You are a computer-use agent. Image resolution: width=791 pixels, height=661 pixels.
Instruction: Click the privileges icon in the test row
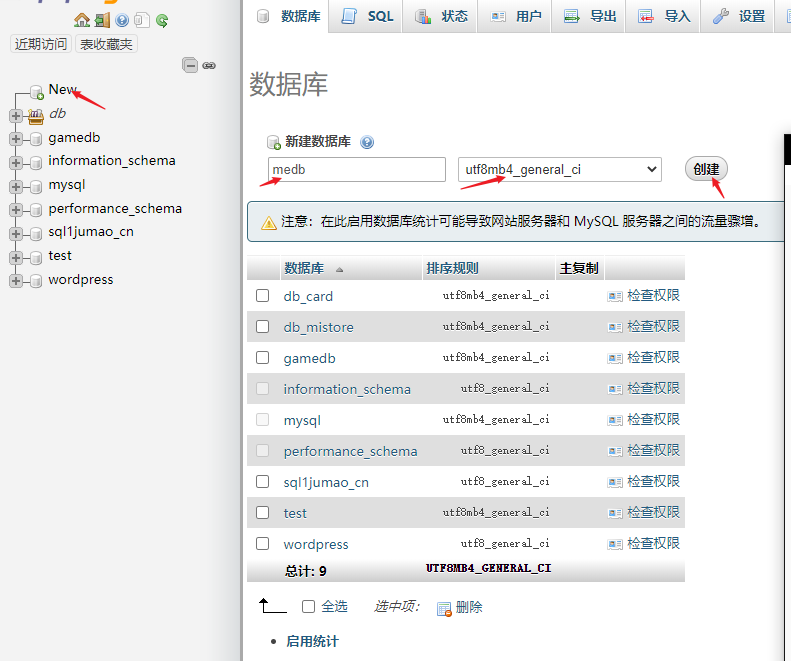(x=615, y=513)
